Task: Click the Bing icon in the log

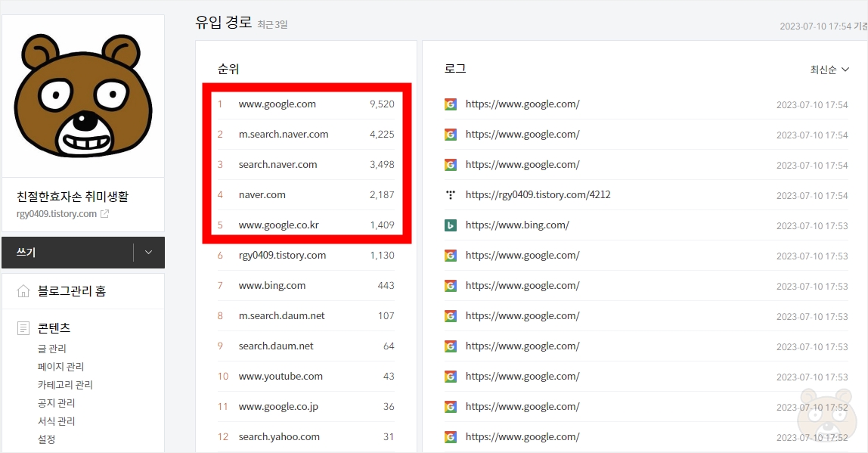Action: (x=451, y=225)
